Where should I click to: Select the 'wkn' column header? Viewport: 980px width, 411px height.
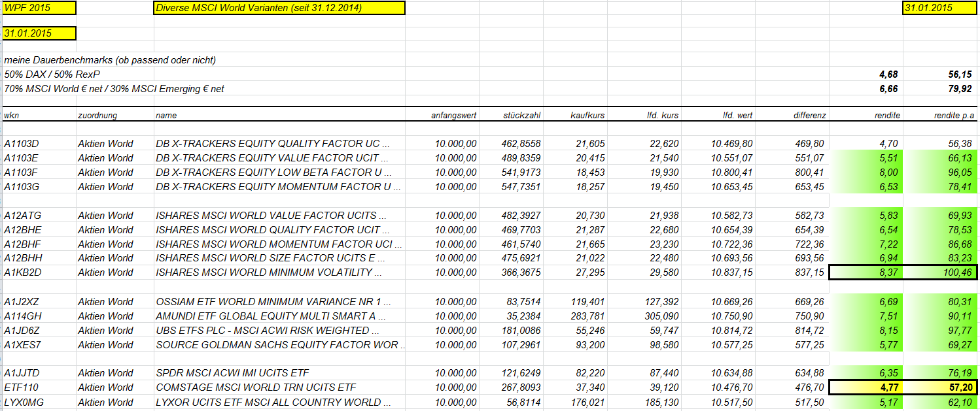coord(11,115)
